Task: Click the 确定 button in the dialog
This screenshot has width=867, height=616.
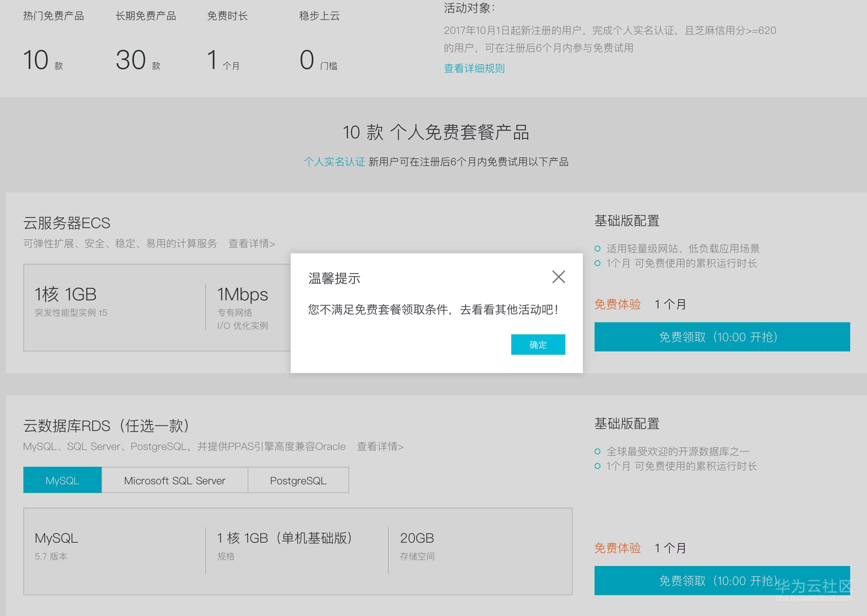Action: 538,344
